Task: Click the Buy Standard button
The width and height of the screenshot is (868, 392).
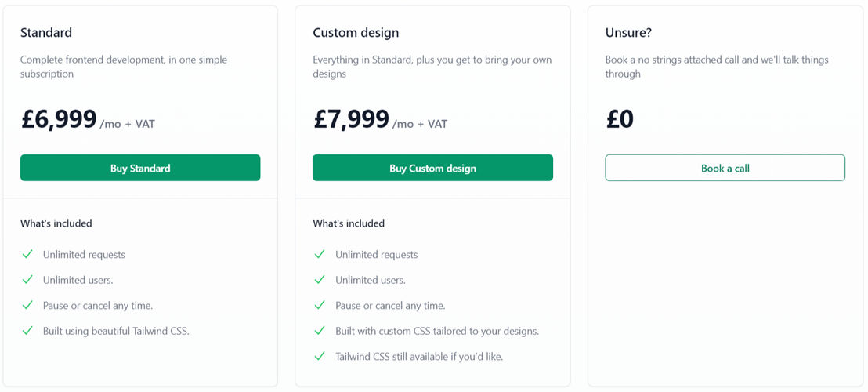Action: (x=140, y=168)
